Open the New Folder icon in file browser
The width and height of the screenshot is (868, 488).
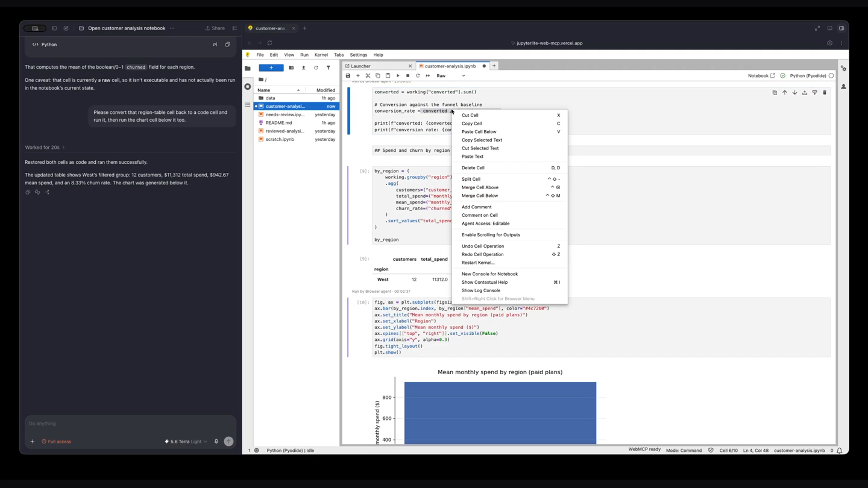[291, 68]
